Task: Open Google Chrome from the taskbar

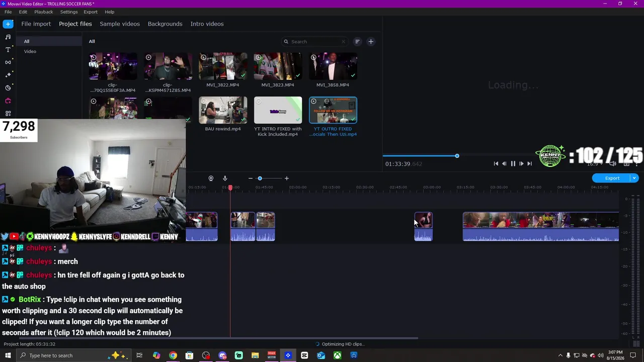Action: (173, 355)
